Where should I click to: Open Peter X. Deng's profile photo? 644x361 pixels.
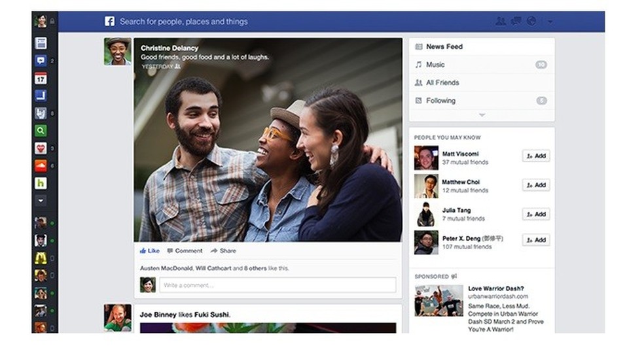[x=426, y=243]
